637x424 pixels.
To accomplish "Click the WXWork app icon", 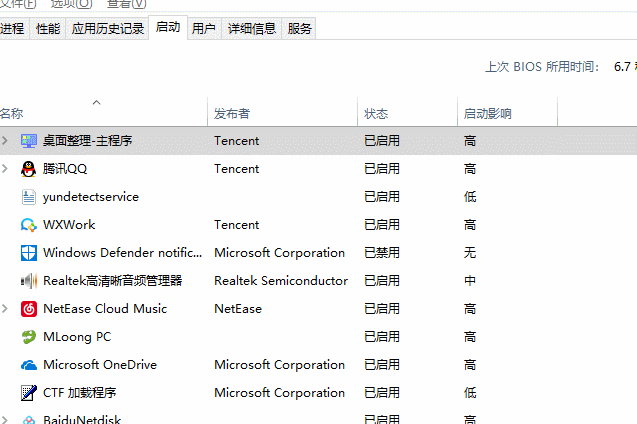I will pyautogui.click(x=28, y=225).
